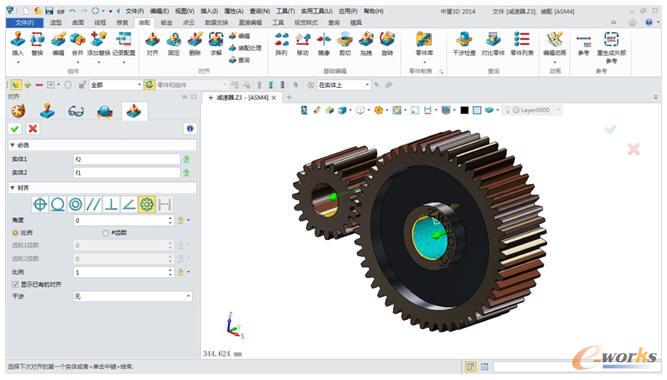The height and width of the screenshot is (380, 667).
Task: Open the 干涉 dropdown set to 无
Action: click(x=133, y=296)
